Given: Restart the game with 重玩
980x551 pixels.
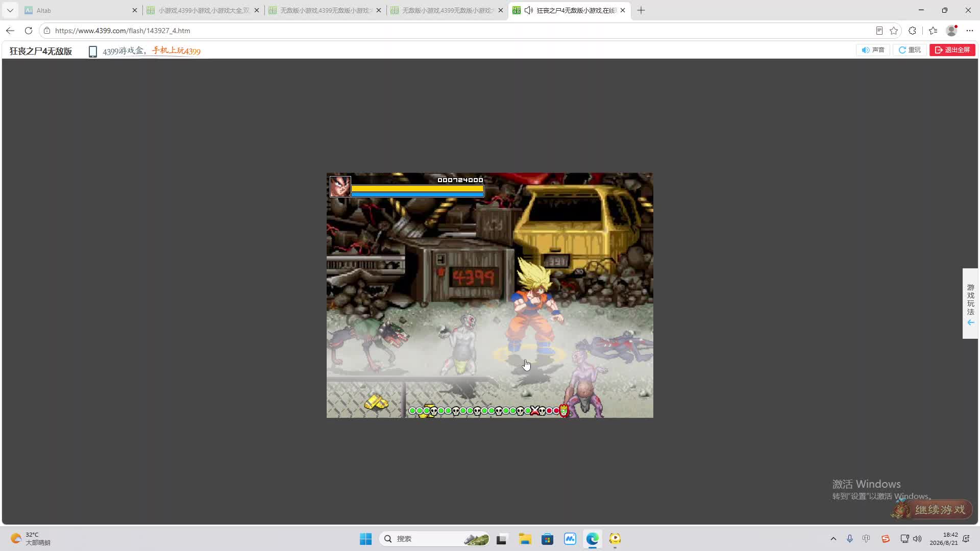Looking at the screenshot, I should pyautogui.click(x=910, y=50).
